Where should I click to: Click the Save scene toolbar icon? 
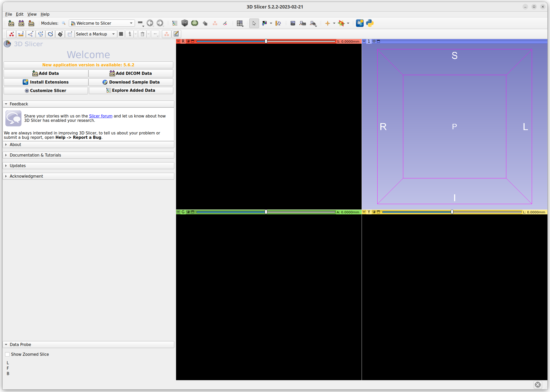pos(31,23)
